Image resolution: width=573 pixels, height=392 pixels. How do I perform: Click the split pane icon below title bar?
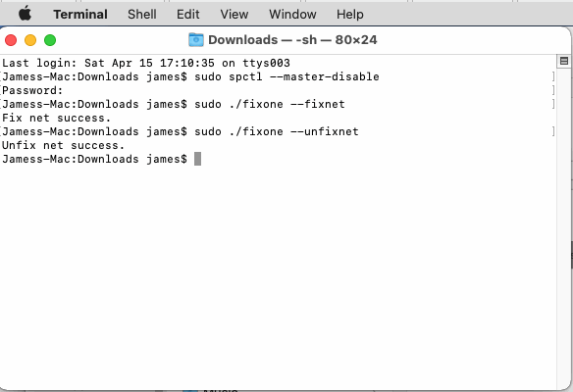click(564, 61)
